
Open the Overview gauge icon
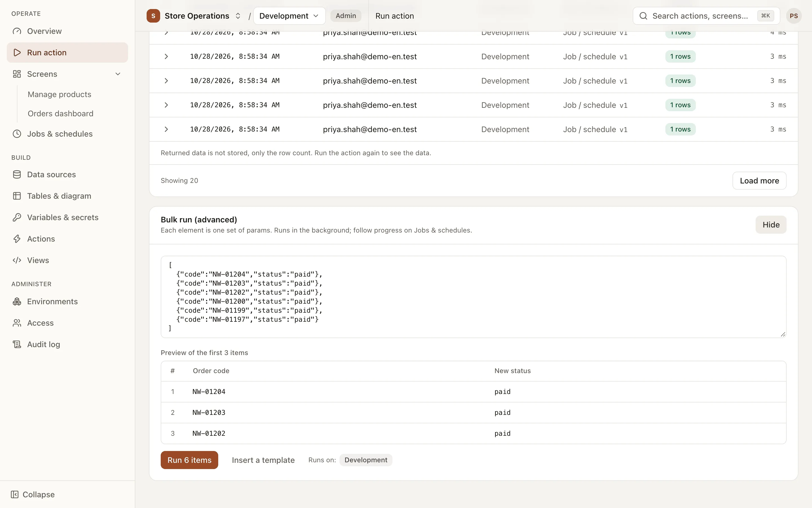tap(17, 31)
